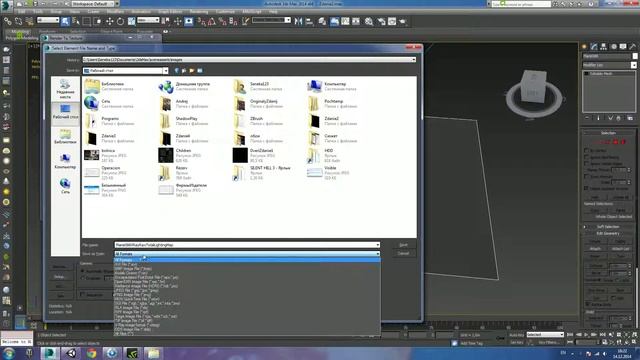Open the Modifier List dropdown
Image resolution: width=640 pixels, height=360 pixels.
pyautogui.click(x=633, y=65)
